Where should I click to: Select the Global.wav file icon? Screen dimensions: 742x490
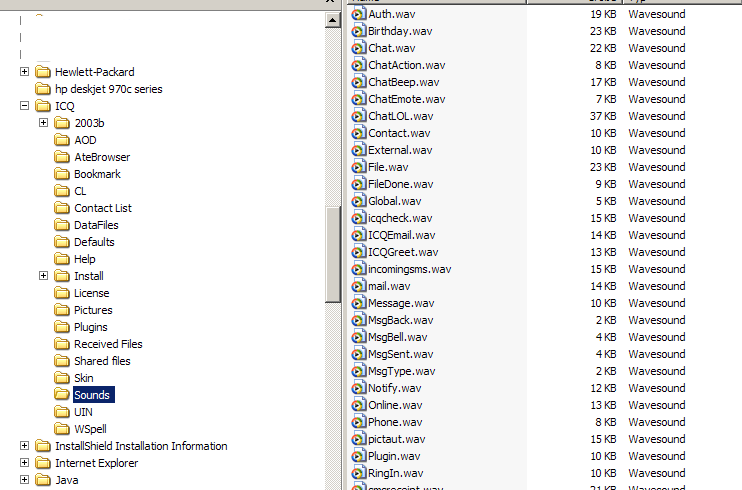point(359,202)
